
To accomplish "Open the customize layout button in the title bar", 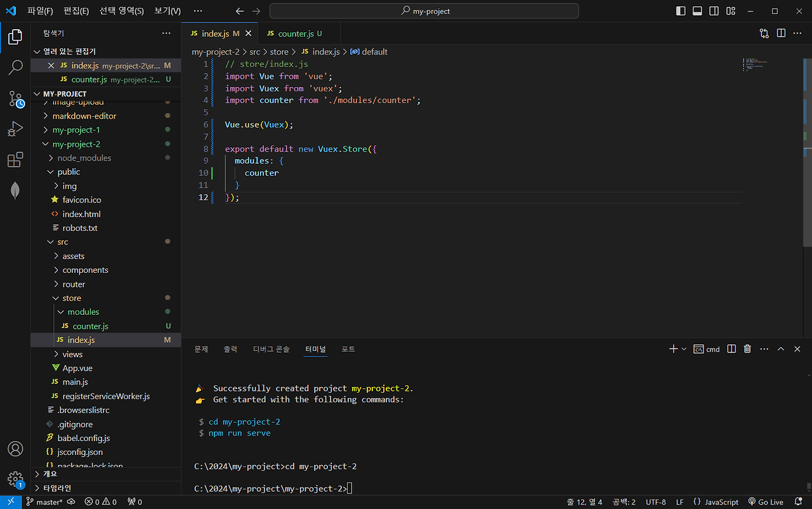I will click(x=731, y=11).
